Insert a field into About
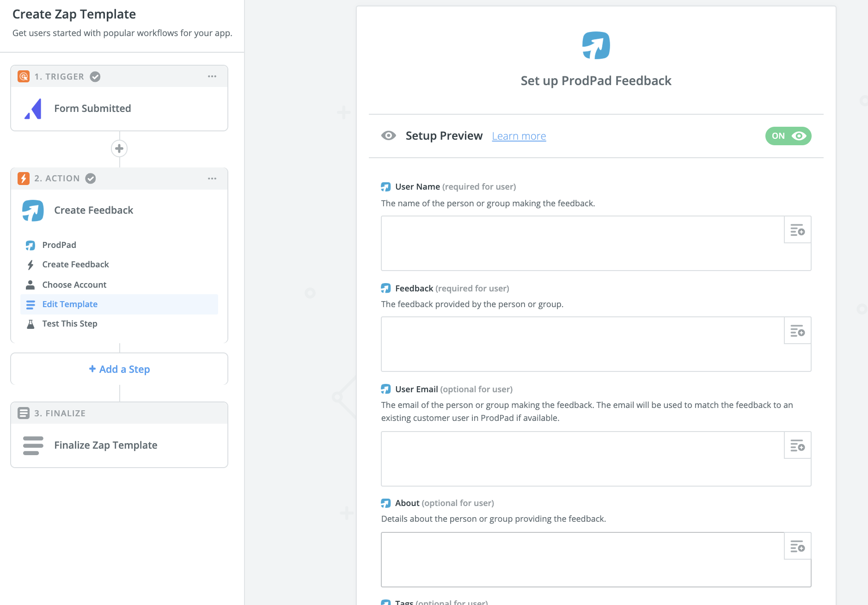 798,546
